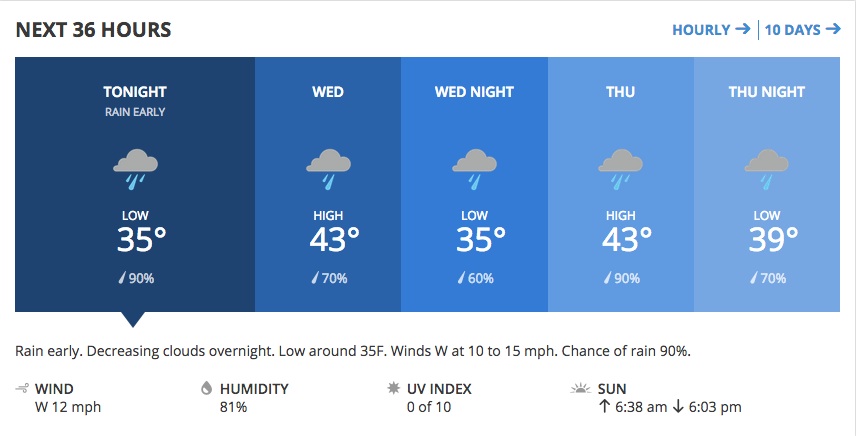Image resolution: width=856 pixels, height=436 pixels.
Task: Click the Wed high 43° temperature
Action: point(335,240)
